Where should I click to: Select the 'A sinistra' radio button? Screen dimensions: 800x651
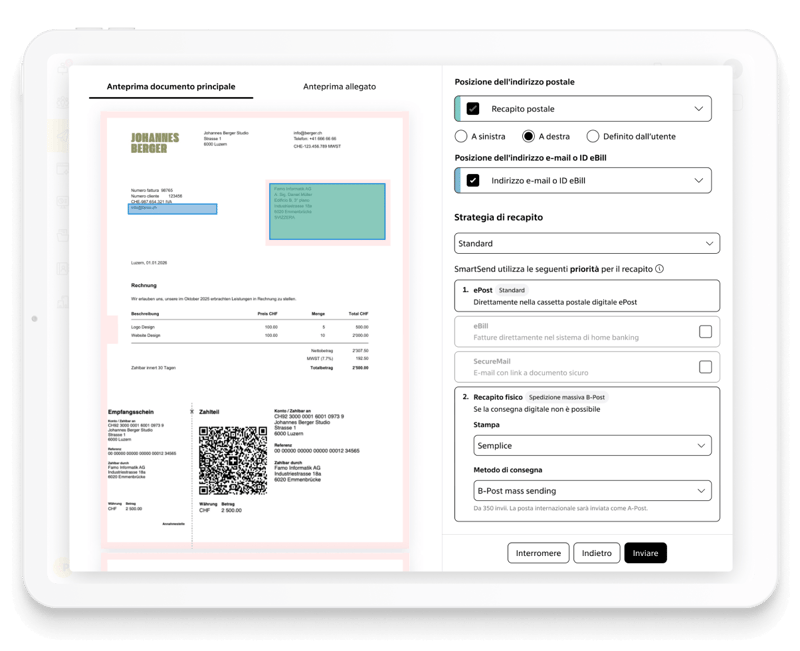(459, 137)
